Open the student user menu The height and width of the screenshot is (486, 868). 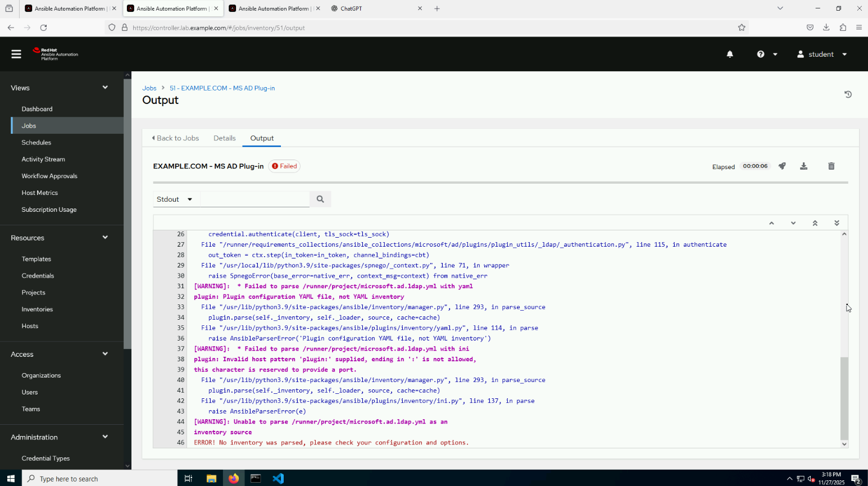822,54
